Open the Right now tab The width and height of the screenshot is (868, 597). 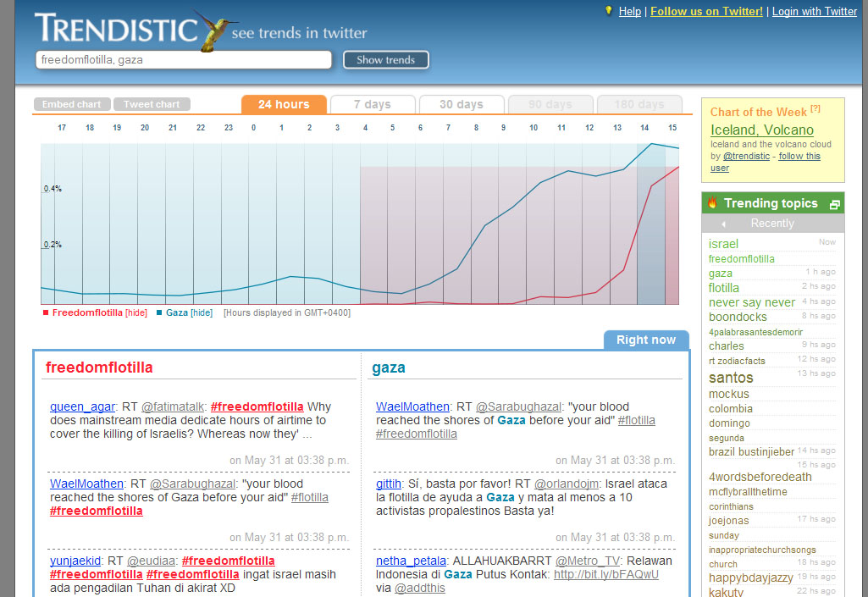point(646,340)
